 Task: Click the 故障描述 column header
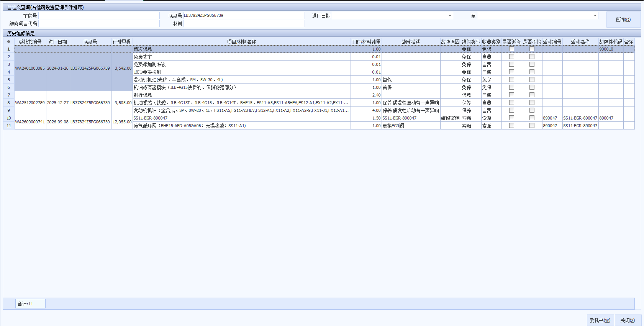click(x=411, y=42)
